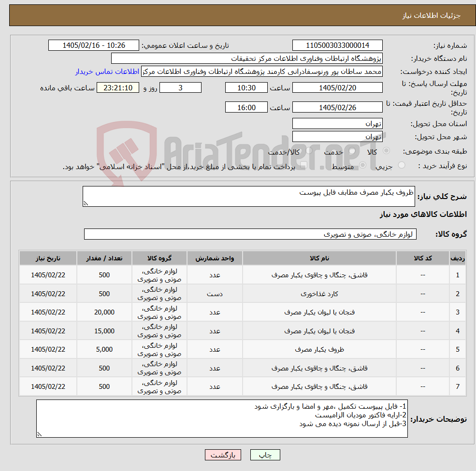476x471 pixels.
Task: Click item name in row 3
Action: click(x=319, y=312)
